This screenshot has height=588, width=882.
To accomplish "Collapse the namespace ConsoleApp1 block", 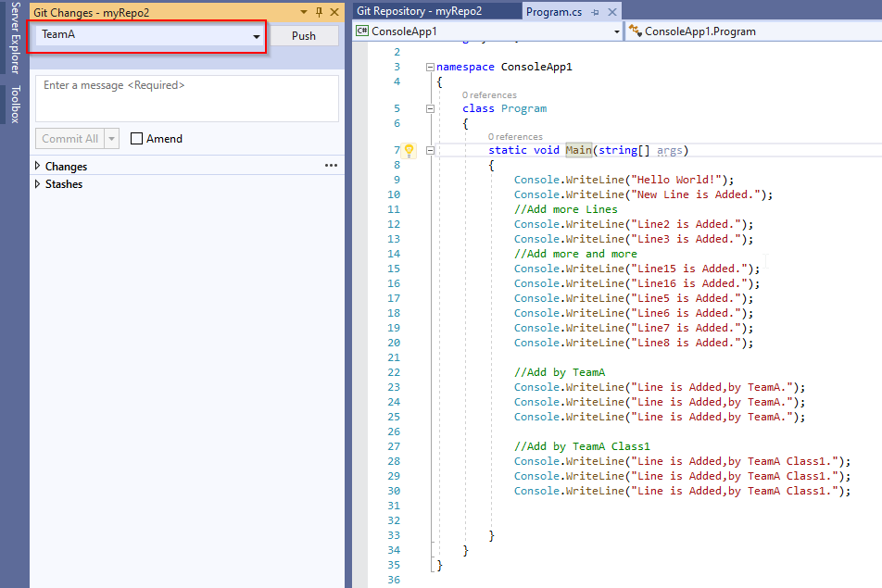I will (430, 67).
